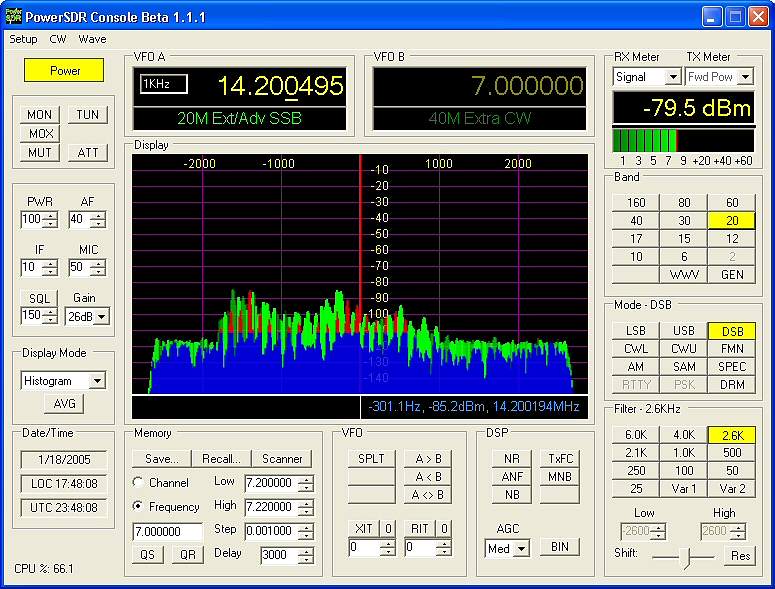Select the 160 meter band button
Image resolution: width=775 pixels, height=589 pixels.
pyautogui.click(x=636, y=203)
